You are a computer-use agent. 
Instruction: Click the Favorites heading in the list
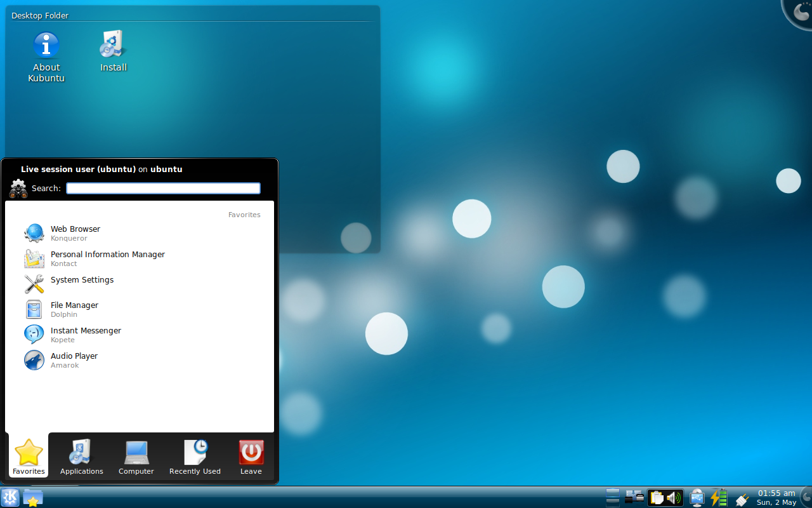tap(244, 215)
